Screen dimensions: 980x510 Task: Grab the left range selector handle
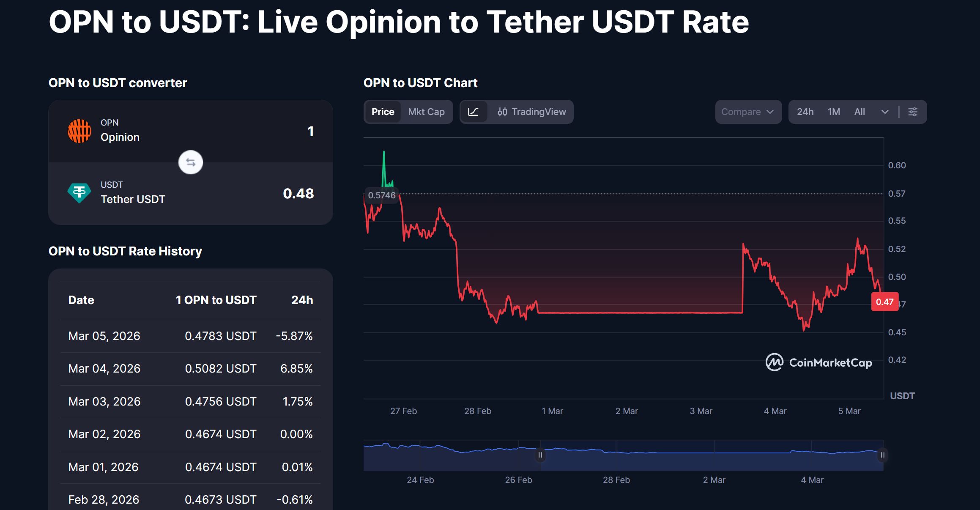click(x=540, y=455)
